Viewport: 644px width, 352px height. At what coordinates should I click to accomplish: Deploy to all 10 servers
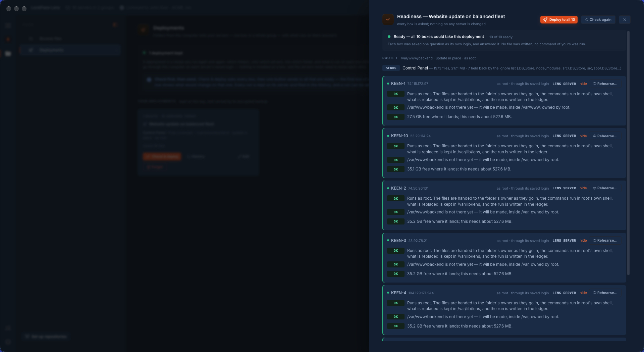point(559,20)
